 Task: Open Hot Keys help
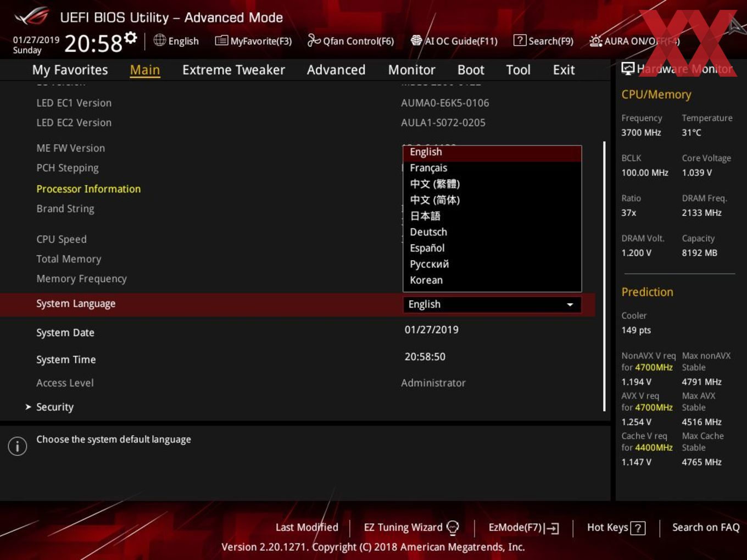(x=616, y=528)
